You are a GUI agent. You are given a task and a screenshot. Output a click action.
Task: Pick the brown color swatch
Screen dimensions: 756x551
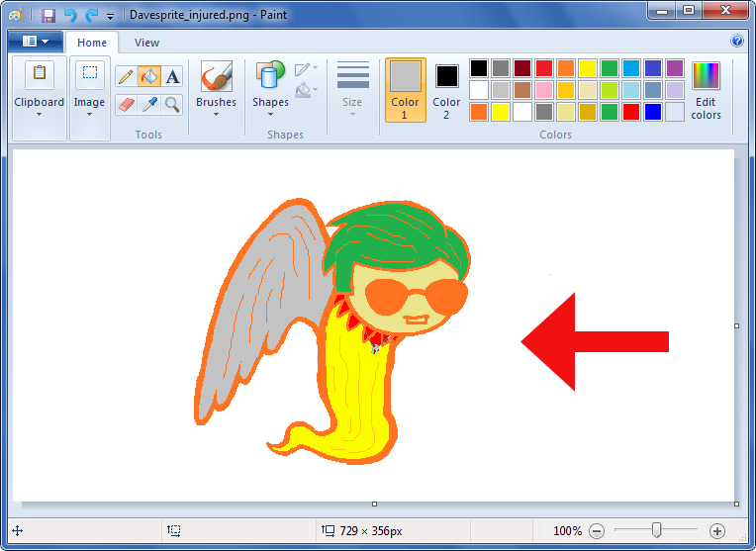click(x=522, y=90)
